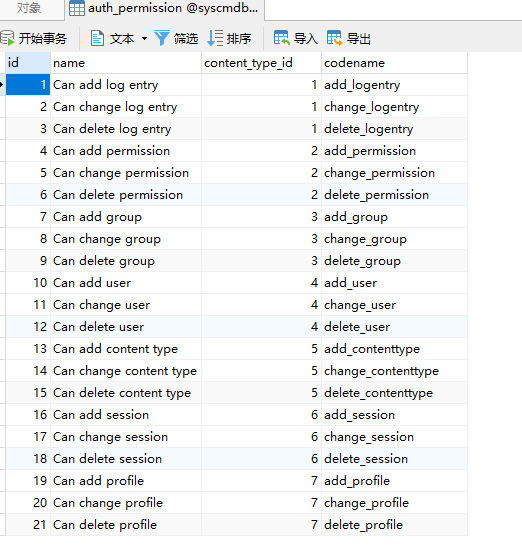Viewport: 522px width, 553px height.
Task: Click the id cell with value 21
Action: pos(28,524)
